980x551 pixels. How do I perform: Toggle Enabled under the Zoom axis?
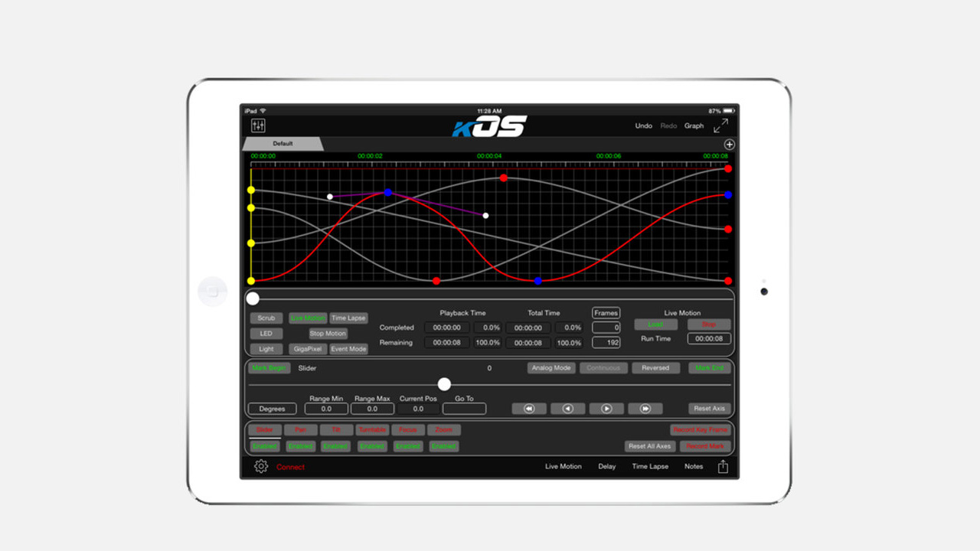pyautogui.click(x=443, y=446)
